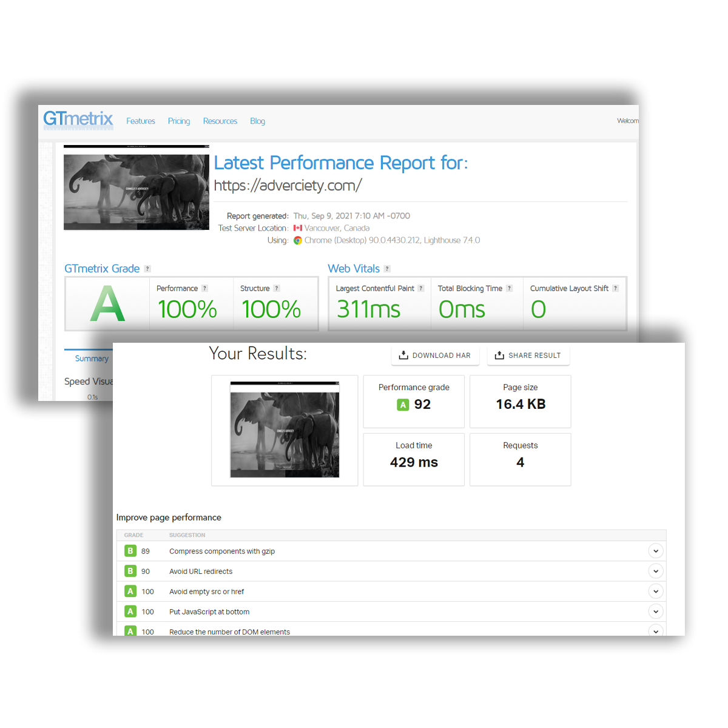This screenshot has width=728, height=728.
Task: Click Total Blocking Time help icon
Action: coord(509,288)
